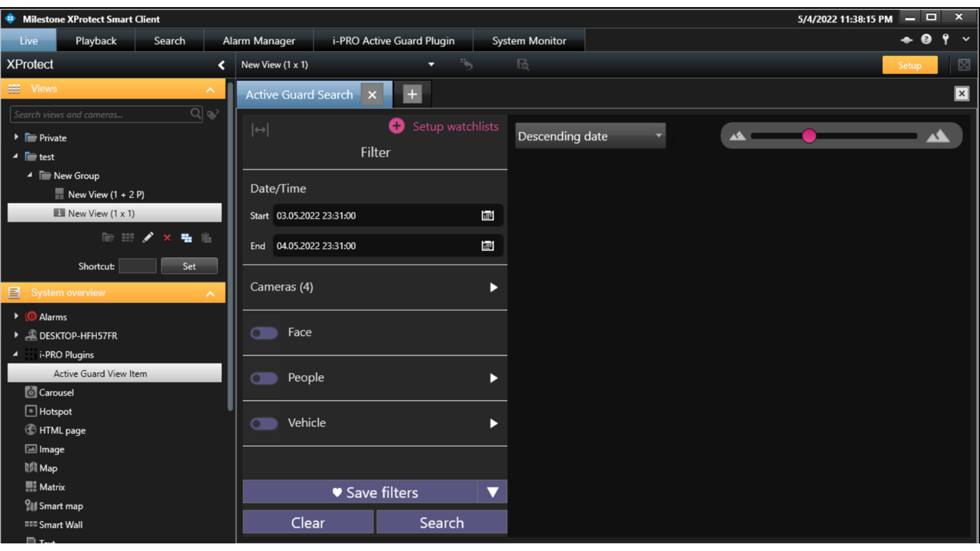Open the help question mark icon
Image resolution: width=980 pixels, height=551 pixels.
coord(926,39)
